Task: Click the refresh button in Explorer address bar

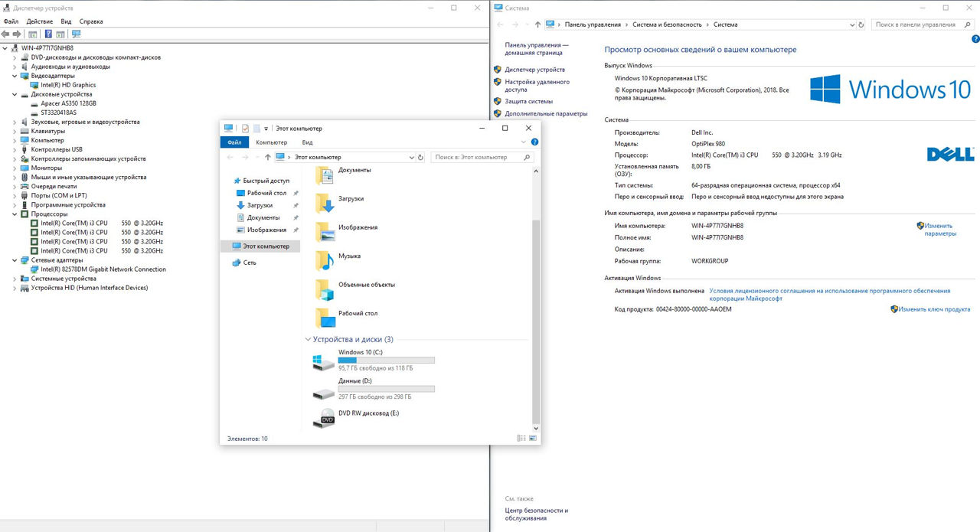Action: (420, 157)
